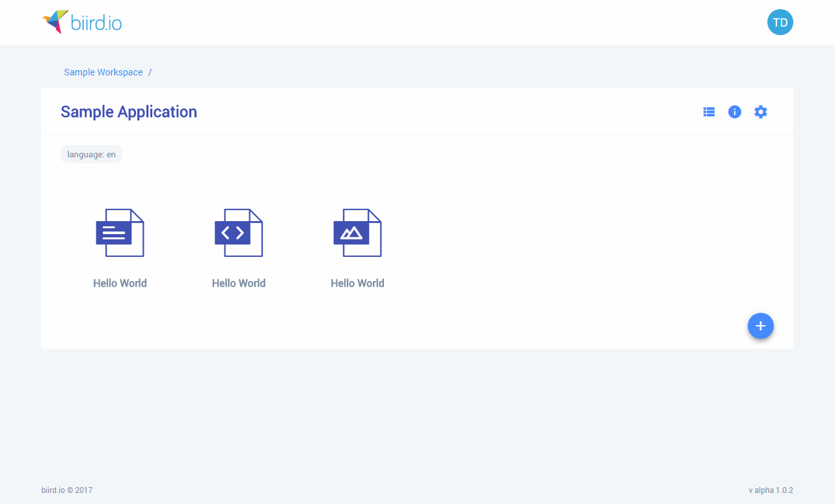Click the Sample Application title
The image size is (835, 504).
[128, 111]
